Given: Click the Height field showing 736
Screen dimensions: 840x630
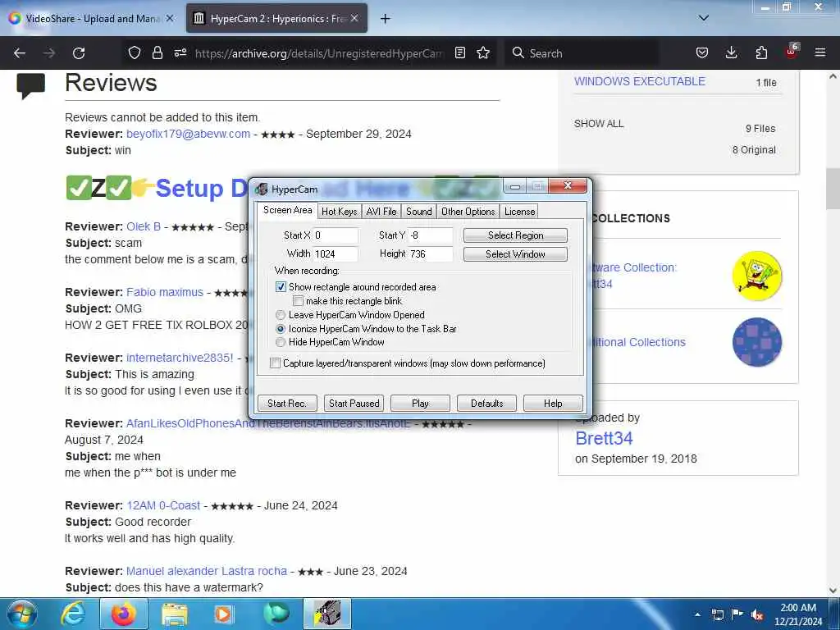Looking at the screenshot, I should (x=431, y=254).
